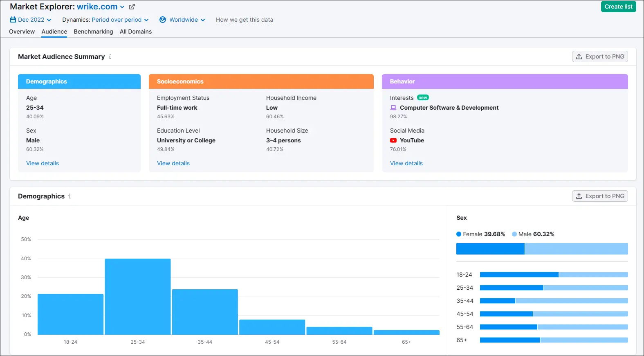The height and width of the screenshot is (356, 644).
Task: Toggle Female legend item in Sex chart
Action: (x=481, y=234)
